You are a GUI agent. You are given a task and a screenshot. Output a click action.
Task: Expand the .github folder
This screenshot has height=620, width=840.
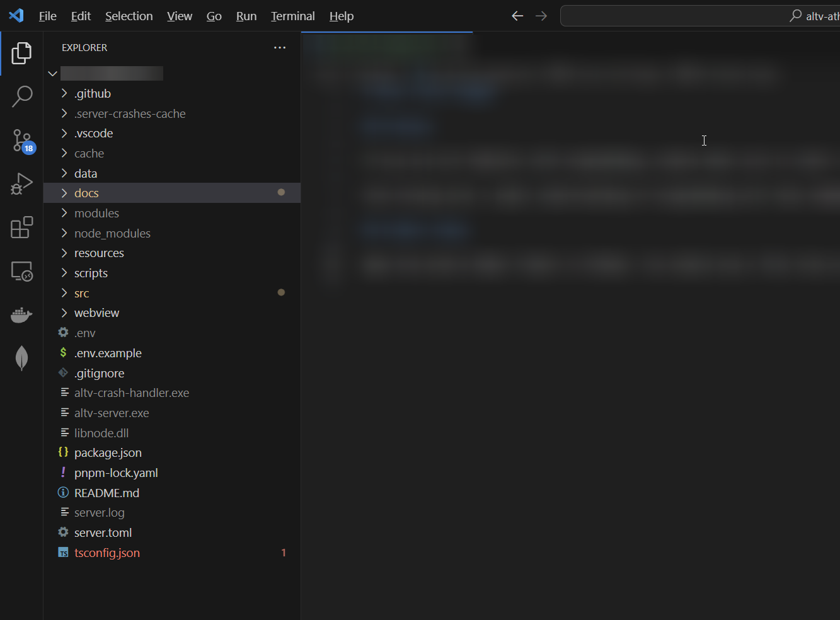[93, 94]
